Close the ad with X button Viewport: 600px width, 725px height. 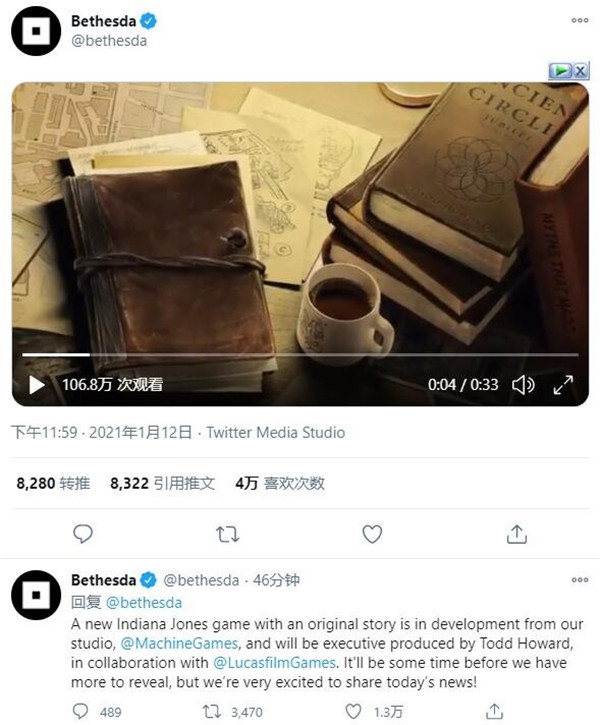581,71
